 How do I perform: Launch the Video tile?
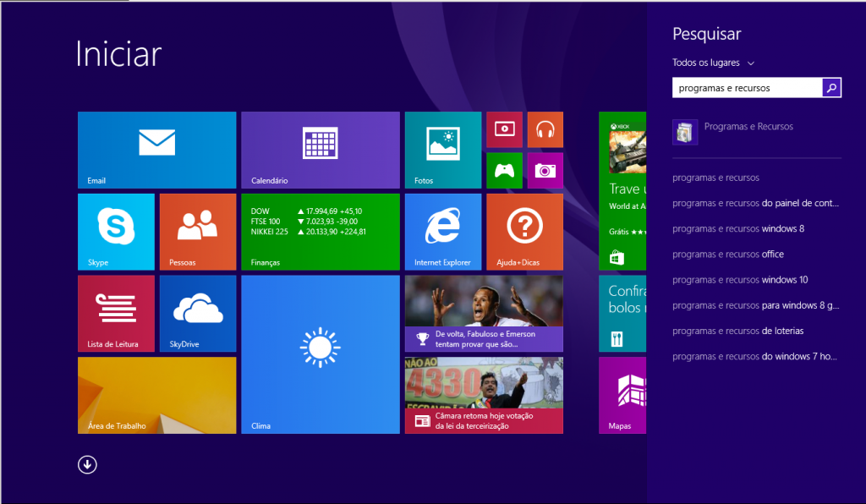pos(504,129)
